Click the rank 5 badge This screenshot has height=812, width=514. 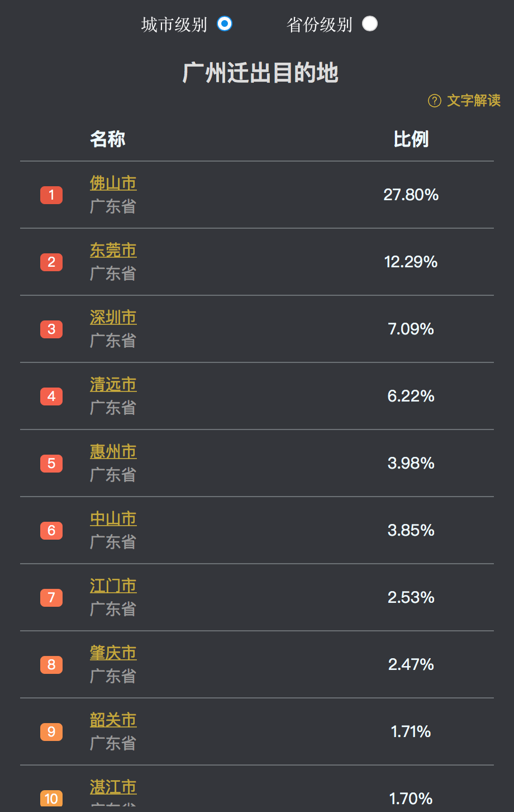[x=51, y=464]
